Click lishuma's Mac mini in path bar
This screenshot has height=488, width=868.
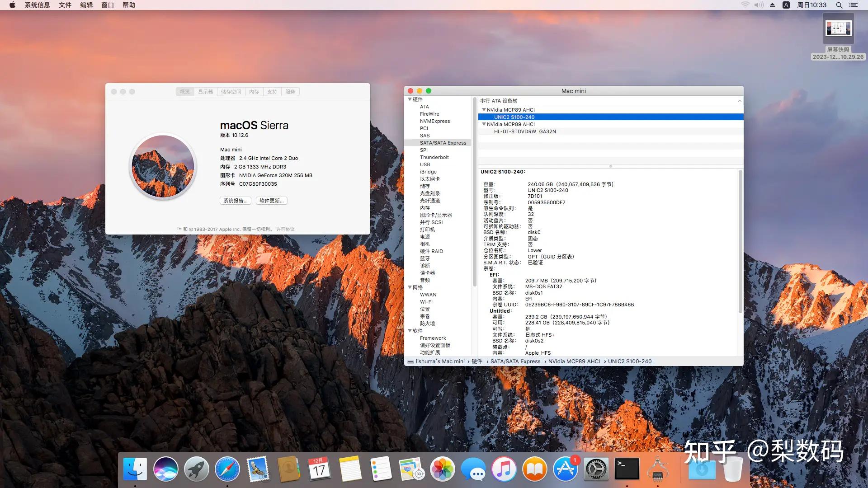click(x=440, y=361)
